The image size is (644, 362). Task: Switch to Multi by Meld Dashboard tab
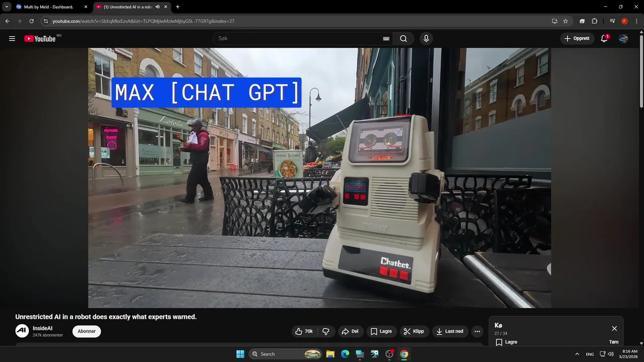coord(49,7)
